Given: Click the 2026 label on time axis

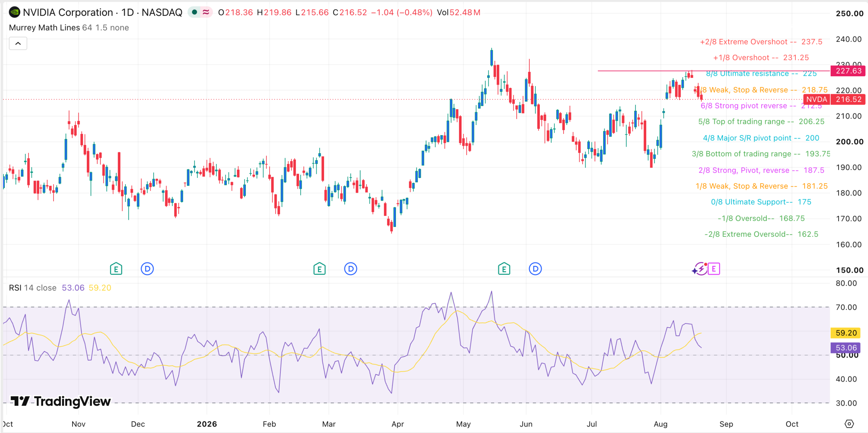Looking at the screenshot, I should [x=207, y=424].
